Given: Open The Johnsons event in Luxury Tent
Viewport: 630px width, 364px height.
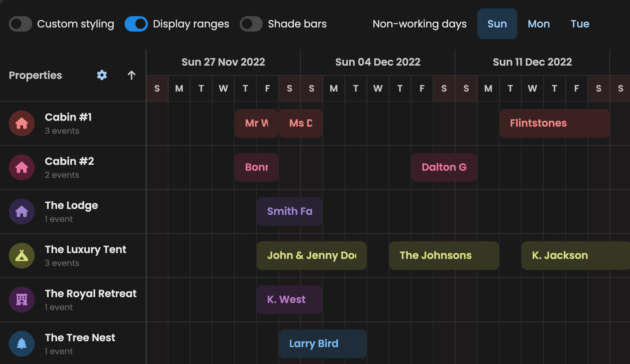Looking at the screenshot, I should [444, 255].
